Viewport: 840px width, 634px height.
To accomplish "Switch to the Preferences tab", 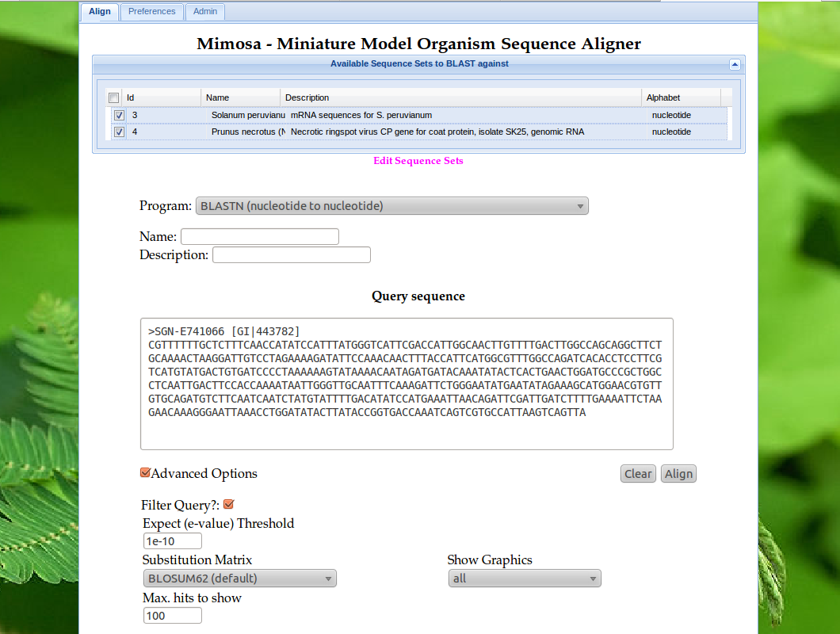I will (x=151, y=11).
